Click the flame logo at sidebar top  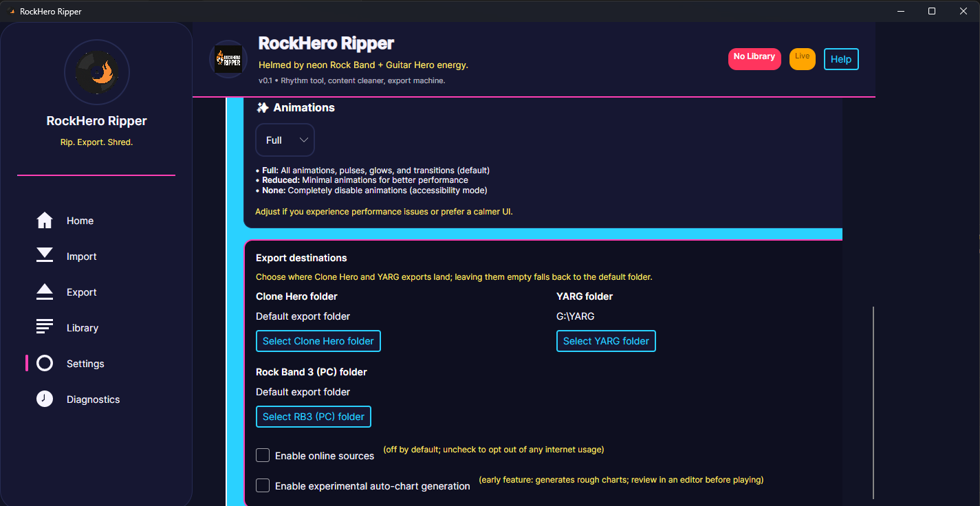[96, 71]
